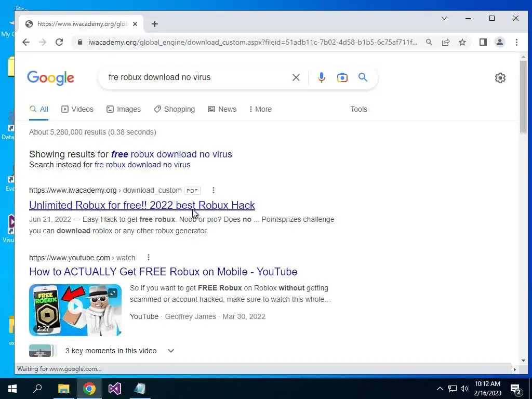Start voice search with microphone
This screenshot has height=399, width=532.
321,77
